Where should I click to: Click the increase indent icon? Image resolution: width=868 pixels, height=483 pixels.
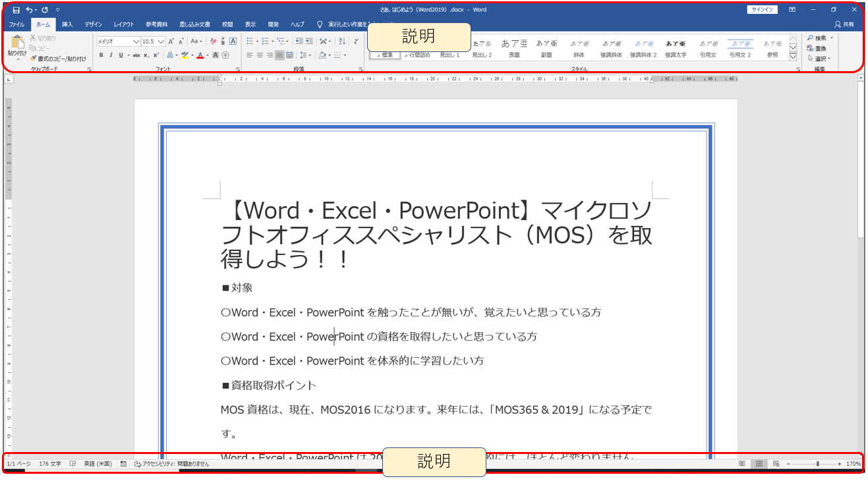click(x=309, y=41)
